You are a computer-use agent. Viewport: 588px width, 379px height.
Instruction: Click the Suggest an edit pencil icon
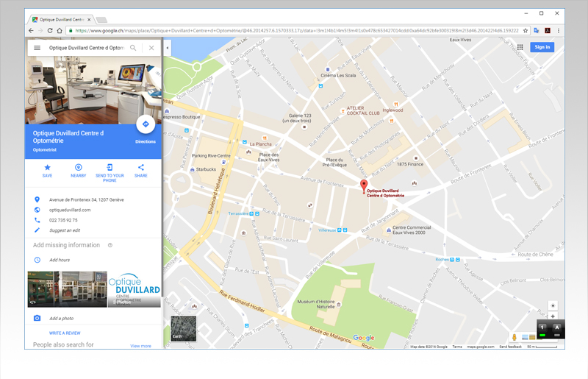(x=37, y=230)
